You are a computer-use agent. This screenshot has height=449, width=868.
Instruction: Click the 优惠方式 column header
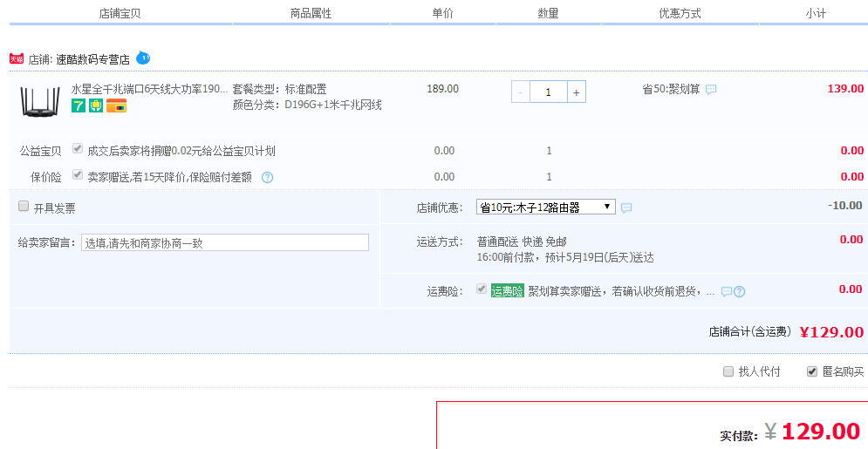click(680, 13)
